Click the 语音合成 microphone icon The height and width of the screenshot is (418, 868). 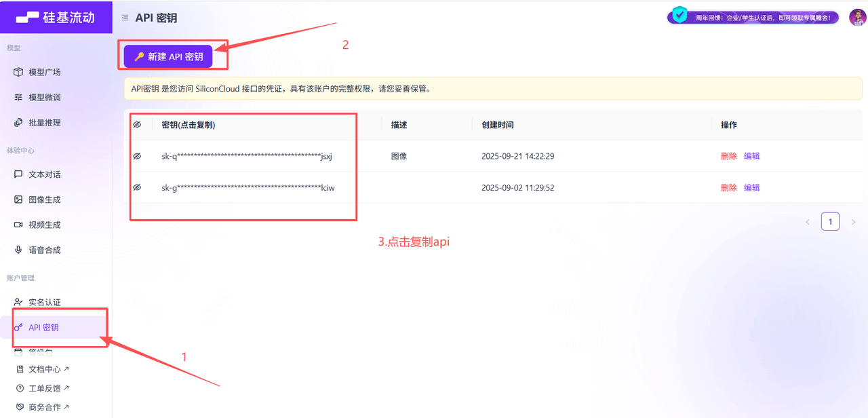[18, 250]
